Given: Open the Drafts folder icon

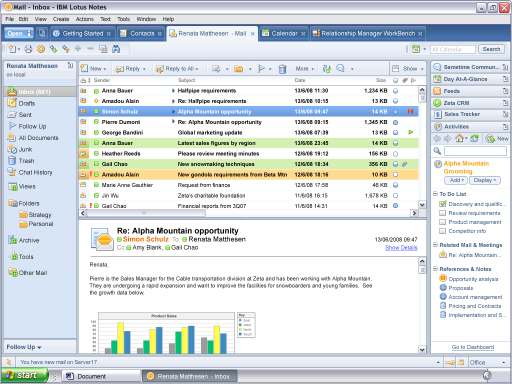Looking at the screenshot, I should 12,103.
